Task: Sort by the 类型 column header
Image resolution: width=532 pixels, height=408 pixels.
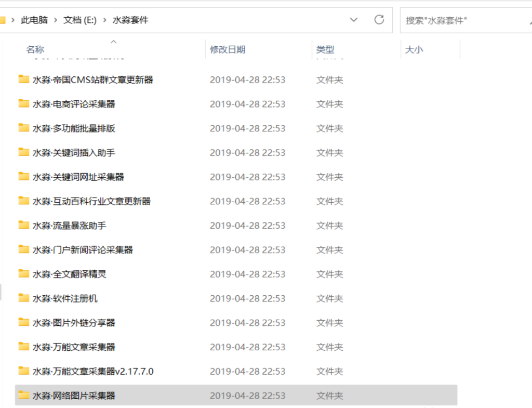Action: 326,49
